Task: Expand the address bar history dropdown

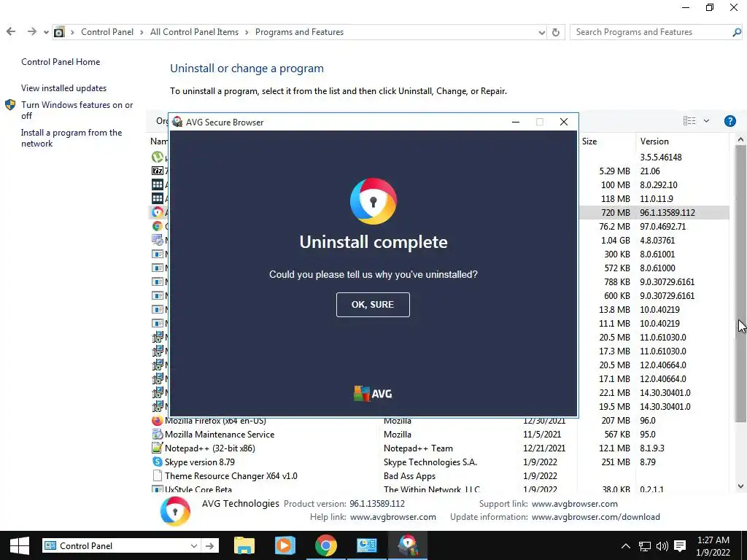Action: coord(542,32)
